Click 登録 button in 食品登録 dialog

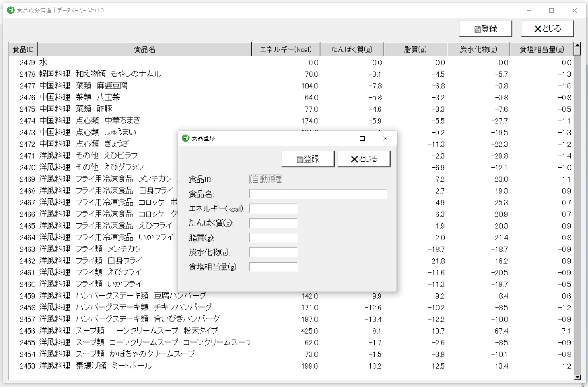click(x=308, y=159)
